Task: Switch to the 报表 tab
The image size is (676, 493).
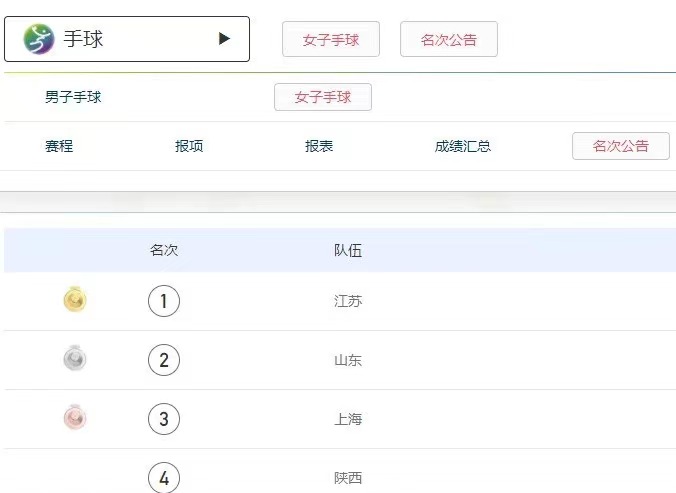Action: tap(319, 146)
